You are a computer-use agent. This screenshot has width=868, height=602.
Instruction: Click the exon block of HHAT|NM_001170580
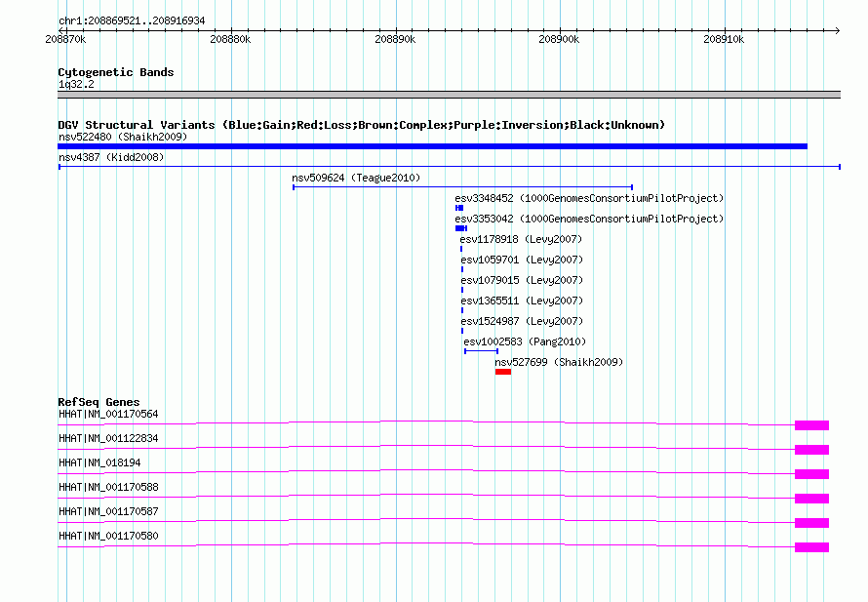click(812, 547)
